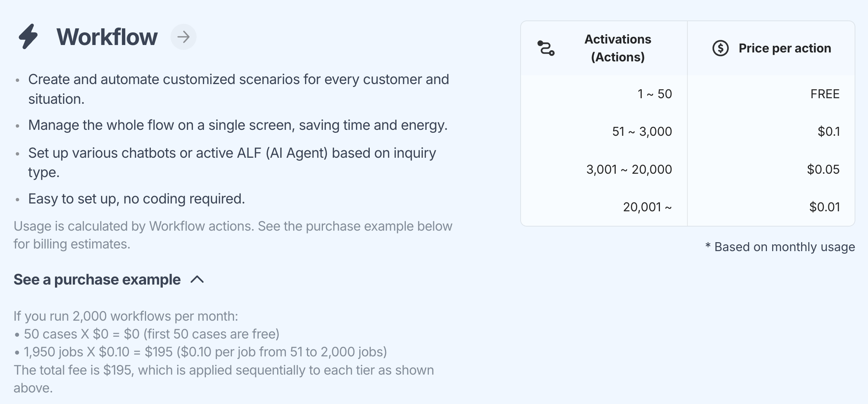Click the "20,001 ~" activations tier
868x404 pixels.
click(x=647, y=207)
